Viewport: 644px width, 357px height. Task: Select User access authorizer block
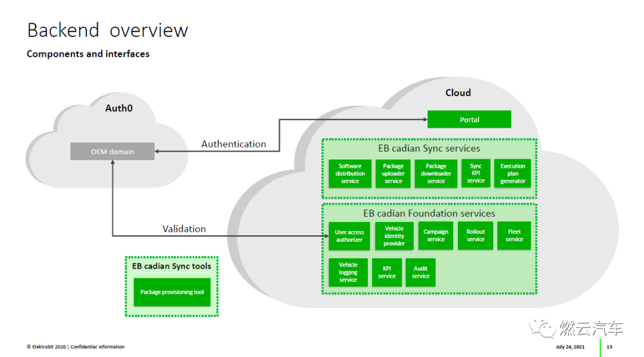point(349,236)
